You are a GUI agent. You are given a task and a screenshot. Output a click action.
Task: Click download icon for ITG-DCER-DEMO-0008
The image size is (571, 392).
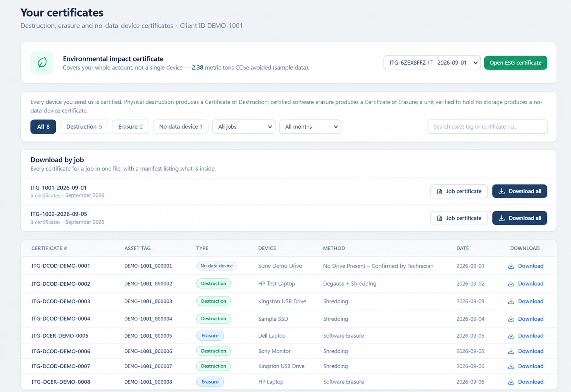point(511,382)
